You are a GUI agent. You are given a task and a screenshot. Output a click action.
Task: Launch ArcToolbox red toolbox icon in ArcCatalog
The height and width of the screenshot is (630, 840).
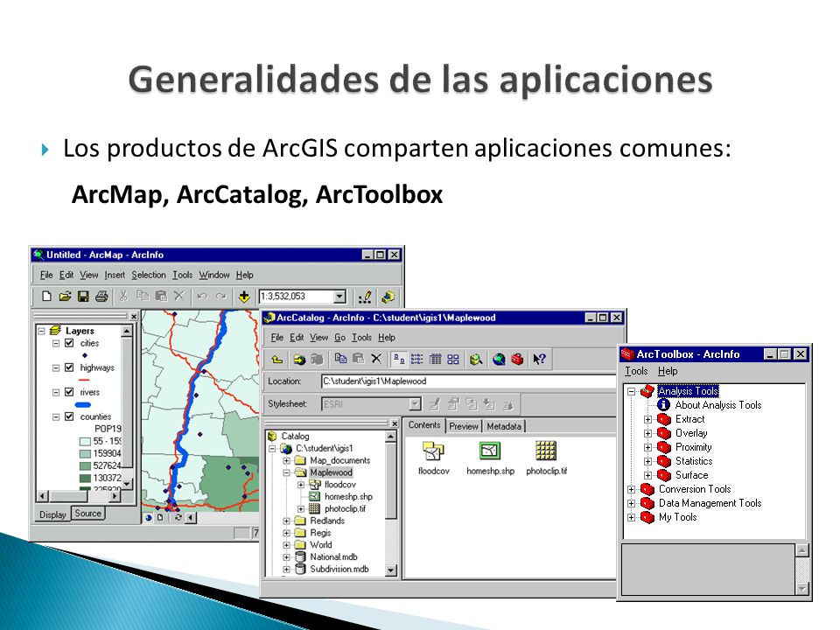pos(517,360)
